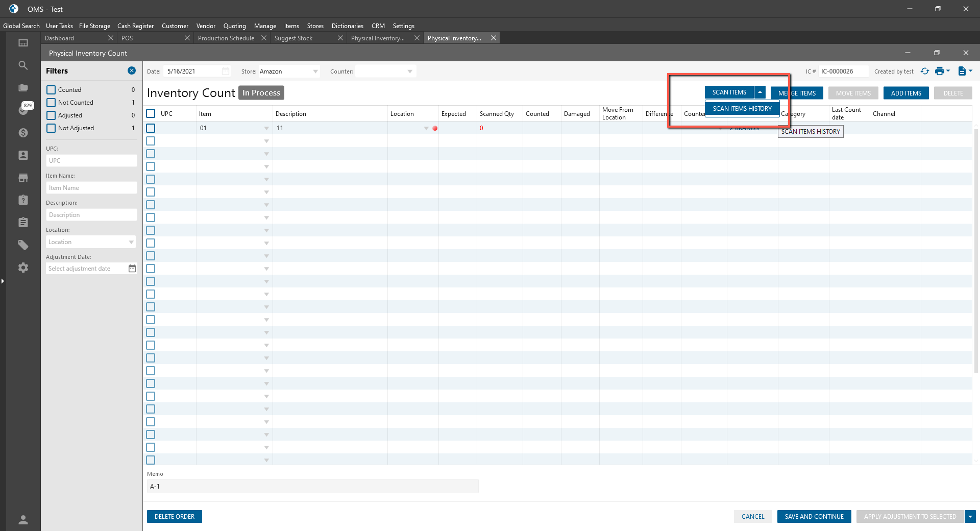Open the print options dropdown arrow
Screen dimensions: 980x531
948,71
